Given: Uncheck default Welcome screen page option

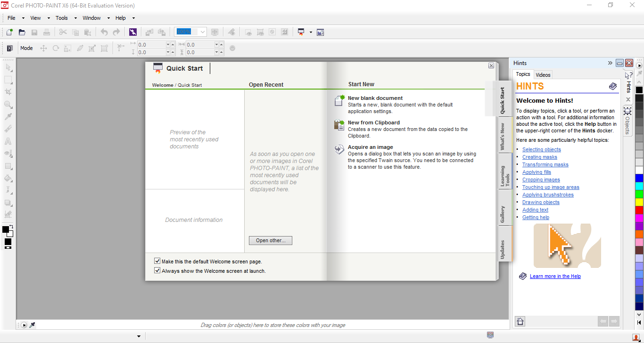Looking at the screenshot, I should [x=157, y=261].
